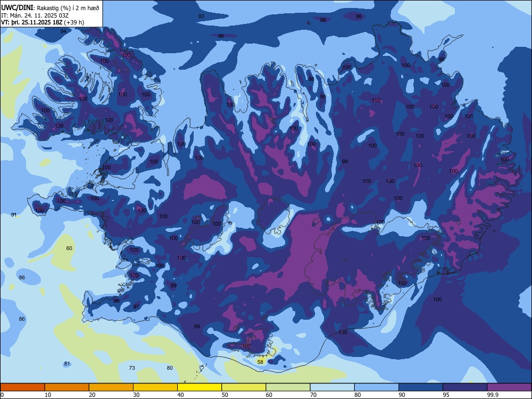Screen dimensions: 532x399
Task: Click the '10' legend tick label
Action: [x=48, y=395]
